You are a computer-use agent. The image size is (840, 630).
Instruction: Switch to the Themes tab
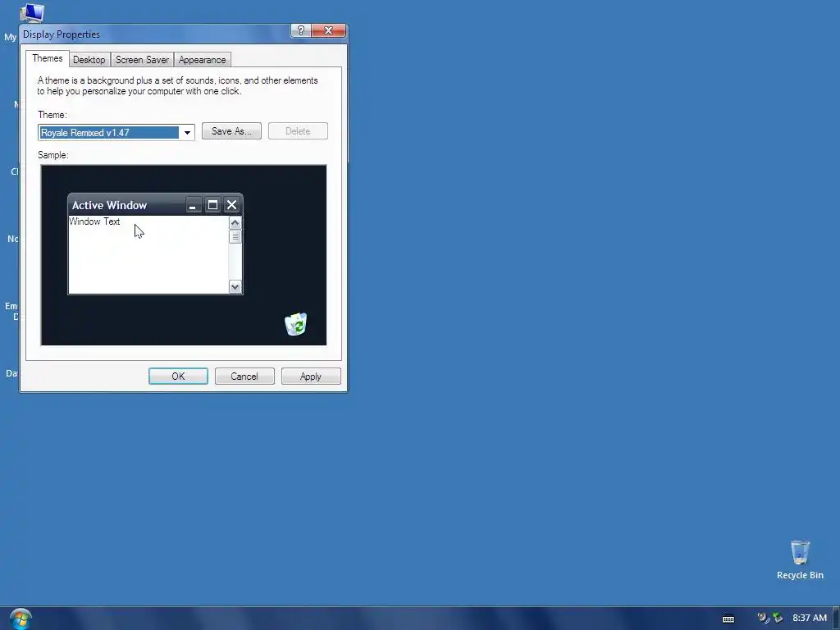[47, 58]
